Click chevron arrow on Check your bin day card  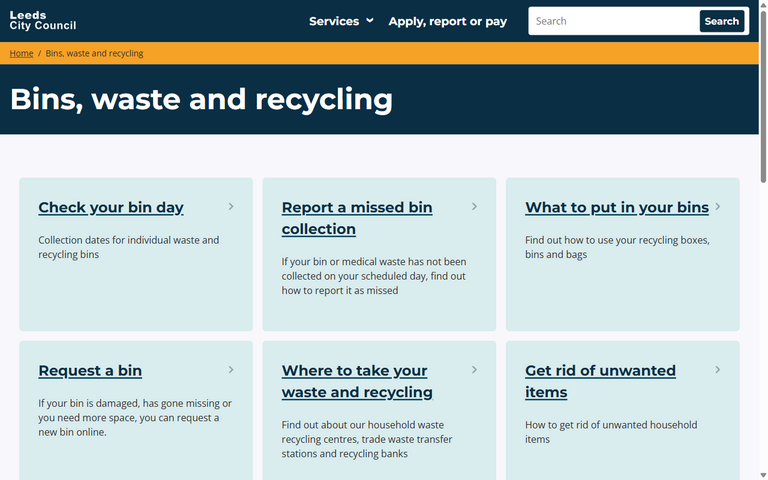(x=231, y=207)
